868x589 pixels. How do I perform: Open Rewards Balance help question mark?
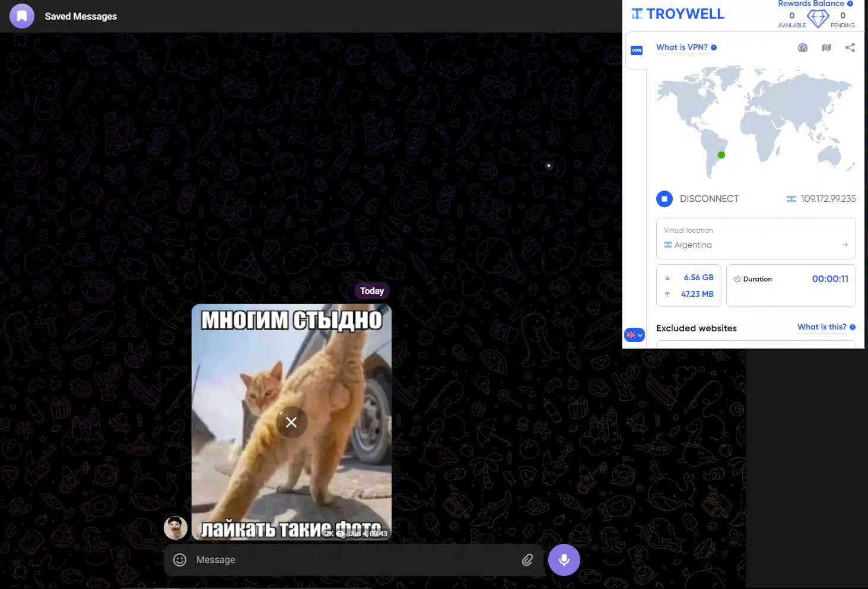tap(850, 4)
